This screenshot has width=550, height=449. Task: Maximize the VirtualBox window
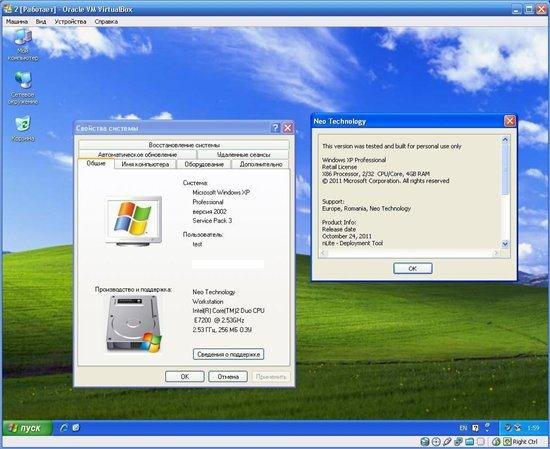[x=529, y=9]
